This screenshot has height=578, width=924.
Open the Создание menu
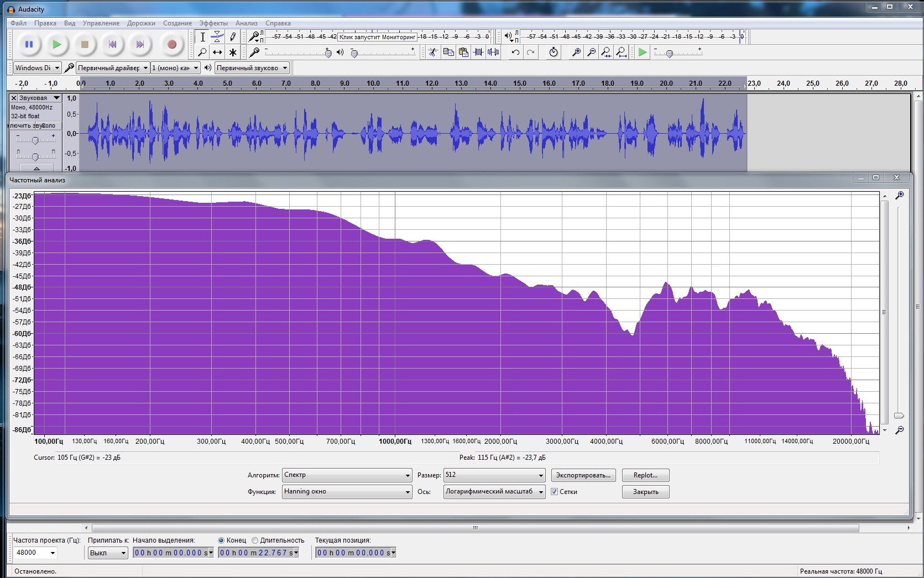(178, 23)
